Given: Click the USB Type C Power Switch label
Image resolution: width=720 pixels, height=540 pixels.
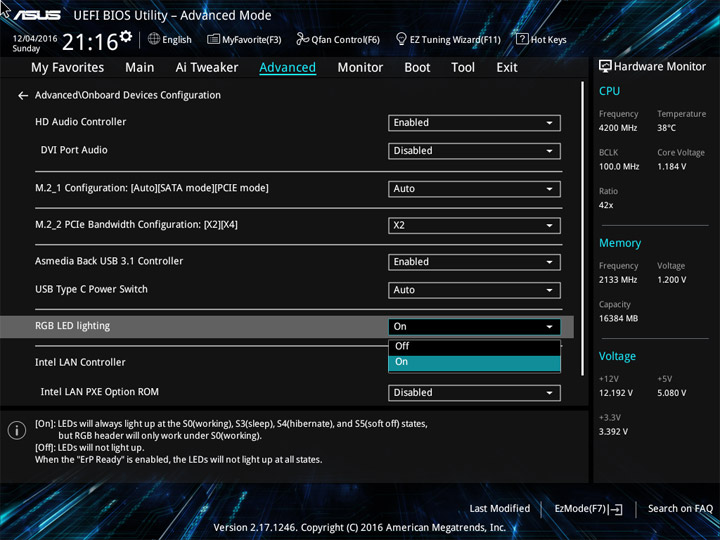Looking at the screenshot, I should click(91, 289).
